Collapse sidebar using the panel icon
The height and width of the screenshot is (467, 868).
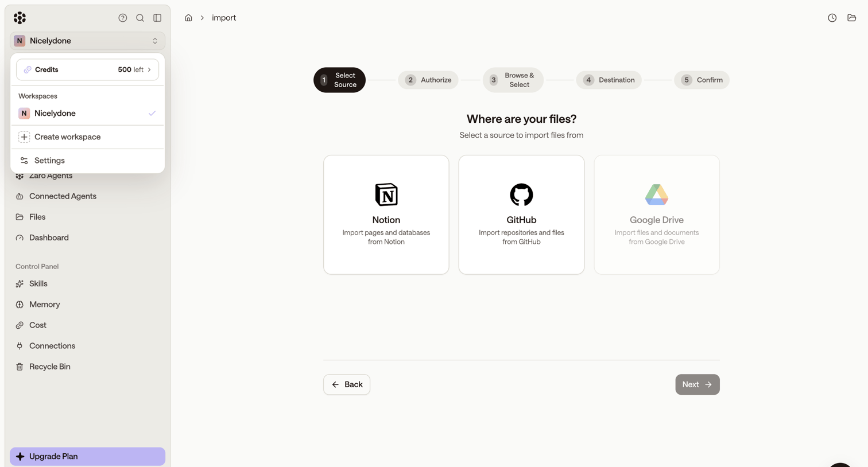click(157, 18)
